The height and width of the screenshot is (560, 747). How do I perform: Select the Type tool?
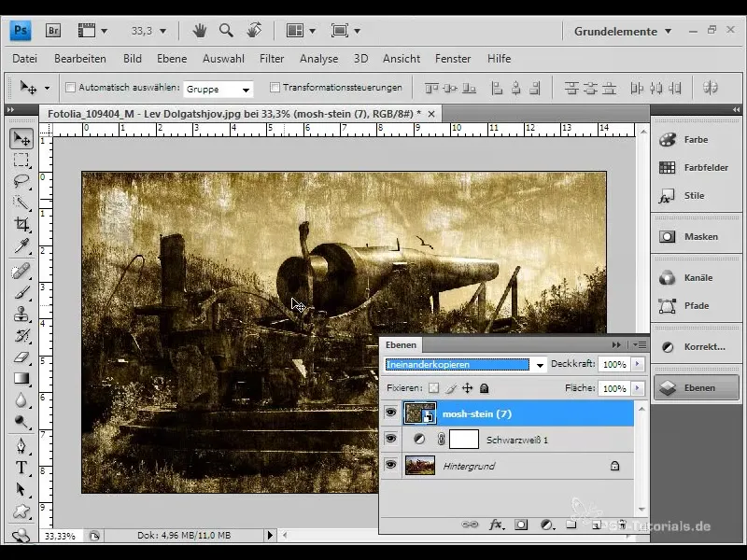coord(21,468)
